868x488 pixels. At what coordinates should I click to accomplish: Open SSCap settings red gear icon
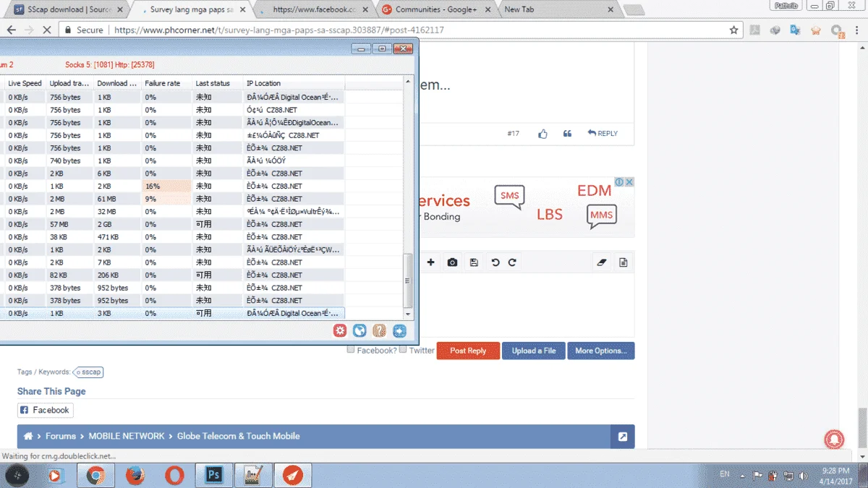point(340,331)
